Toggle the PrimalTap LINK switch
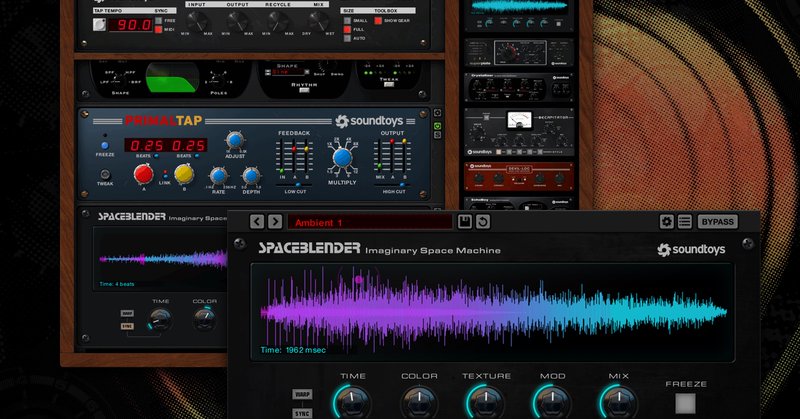 pos(164,174)
